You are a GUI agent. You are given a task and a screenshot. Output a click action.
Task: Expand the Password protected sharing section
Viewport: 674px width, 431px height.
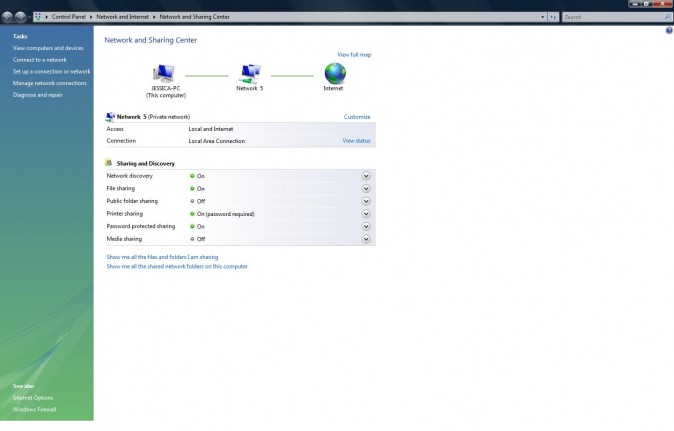coord(366,226)
